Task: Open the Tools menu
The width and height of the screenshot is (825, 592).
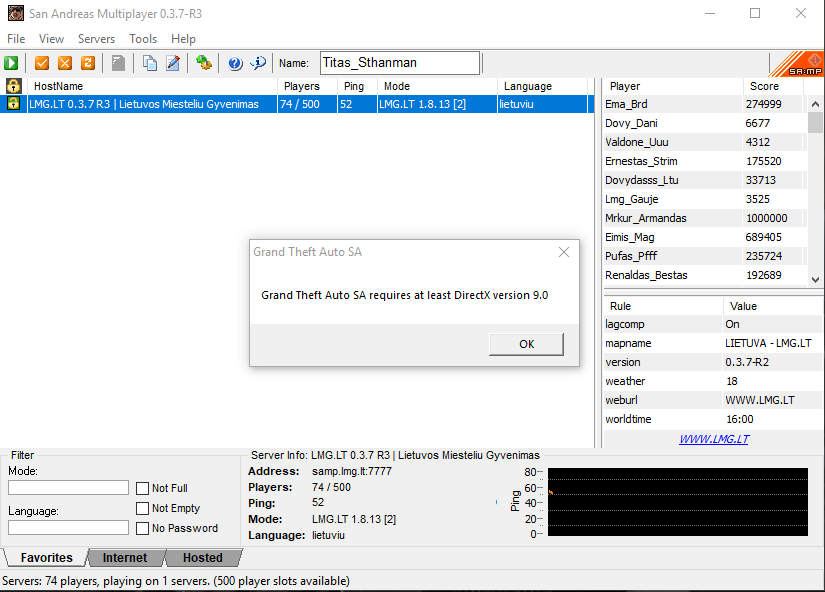Action: click(143, 39)
